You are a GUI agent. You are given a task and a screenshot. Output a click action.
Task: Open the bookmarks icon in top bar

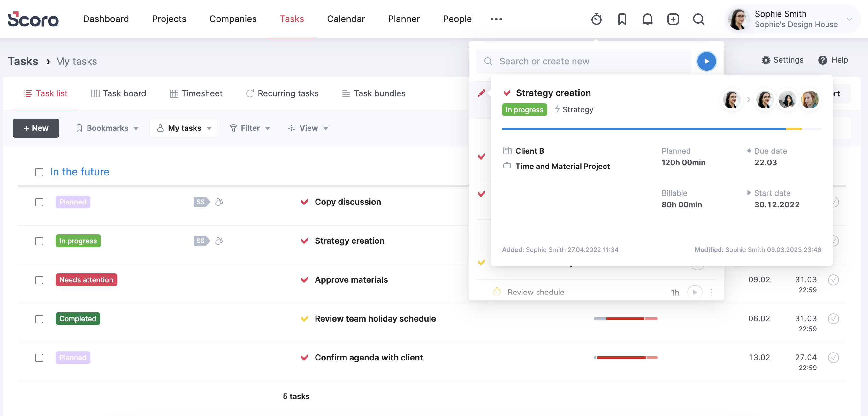pos(622,19)
